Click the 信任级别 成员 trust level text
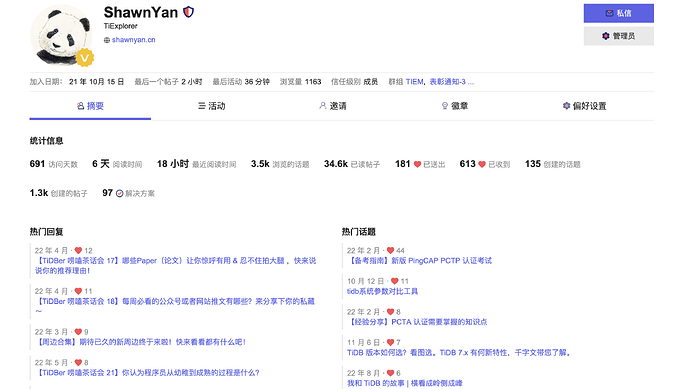The height and width of the screenshot is (389, 690). (354, 81)
